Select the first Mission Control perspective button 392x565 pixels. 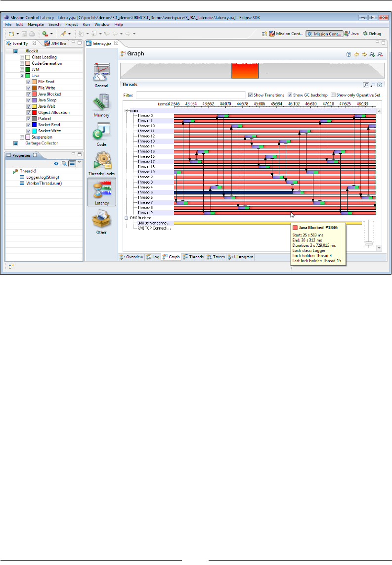[287, 34]
